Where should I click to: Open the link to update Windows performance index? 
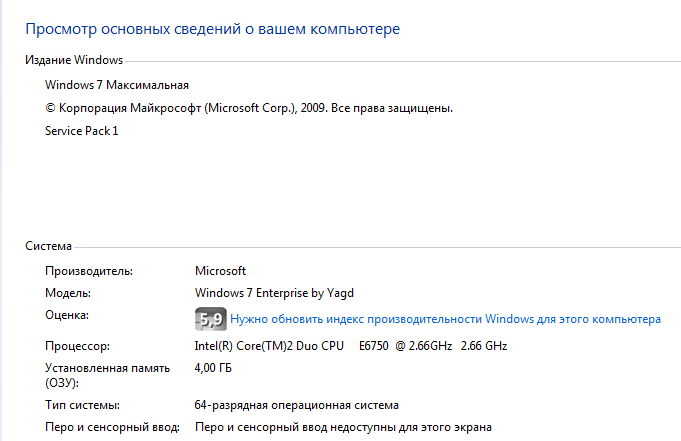[x=445, y=320]
